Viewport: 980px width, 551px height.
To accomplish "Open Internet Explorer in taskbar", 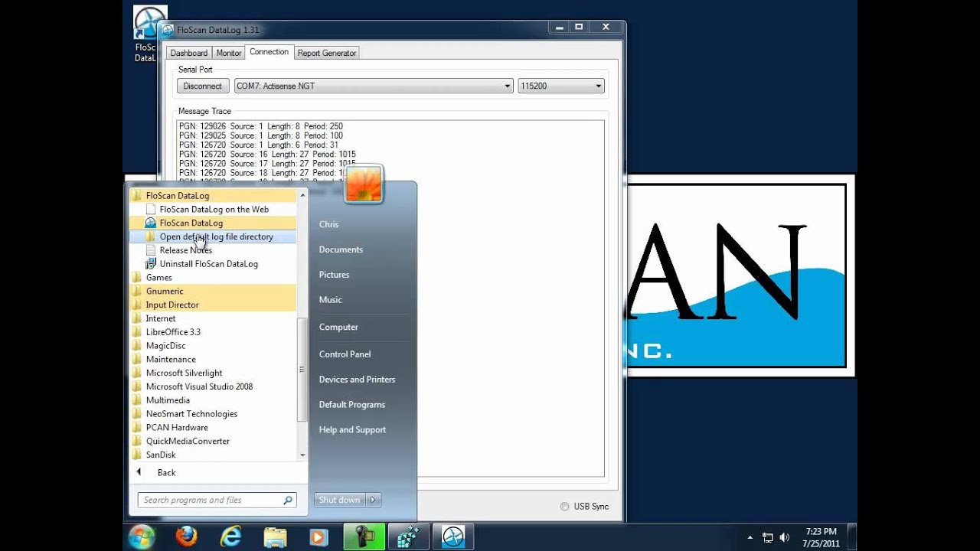I will 230,536.
